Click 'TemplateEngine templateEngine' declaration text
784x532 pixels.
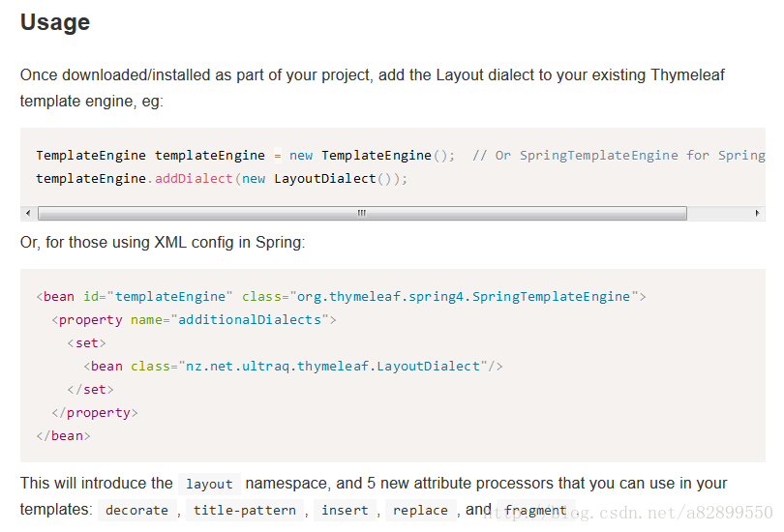150,156
